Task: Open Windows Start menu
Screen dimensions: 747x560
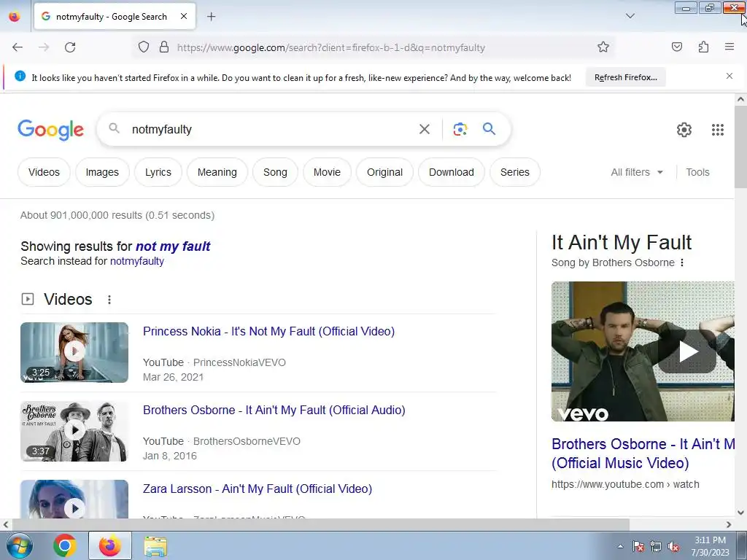Action: click(x=20, y=545)
